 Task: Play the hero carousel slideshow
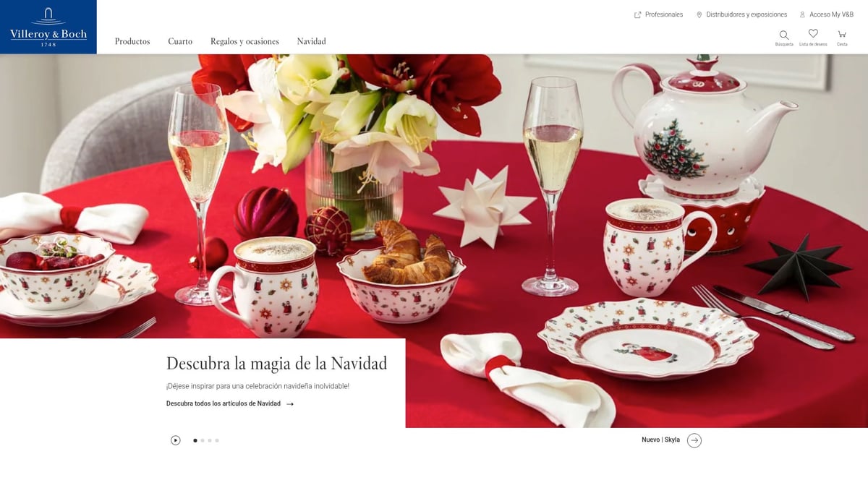point(175,440)
